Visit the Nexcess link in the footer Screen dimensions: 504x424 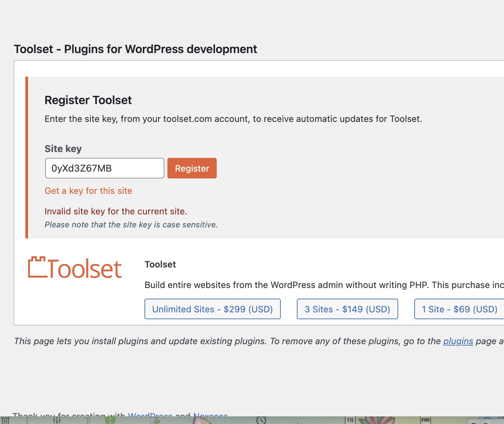click(x=210, y=415)
